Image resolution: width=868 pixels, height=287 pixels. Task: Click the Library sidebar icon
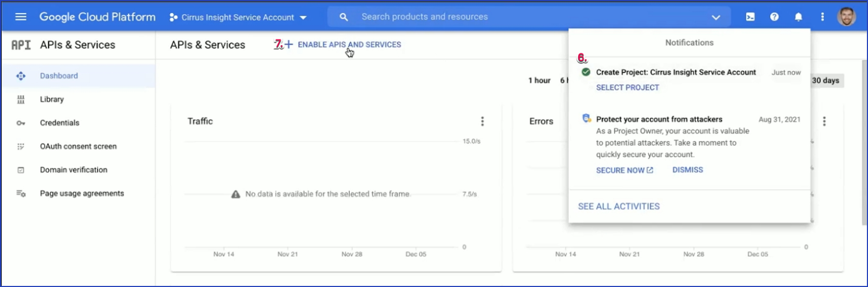pyautogui.click(x=21, y=100)
